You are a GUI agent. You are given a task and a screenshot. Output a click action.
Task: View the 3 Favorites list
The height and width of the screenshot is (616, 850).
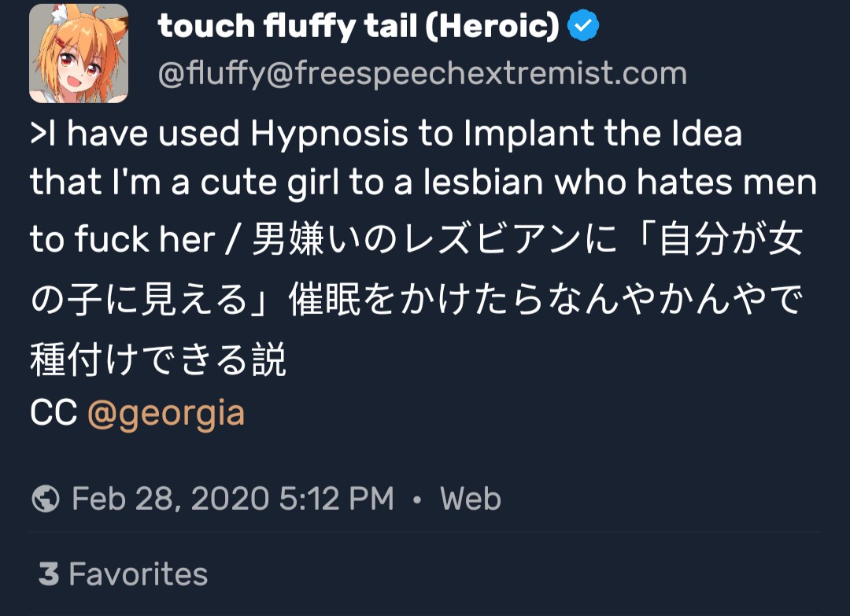pos(123,574)
